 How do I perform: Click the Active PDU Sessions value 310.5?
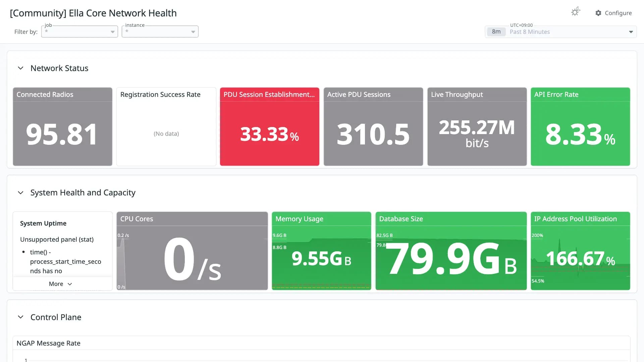(x=373, y=134)
